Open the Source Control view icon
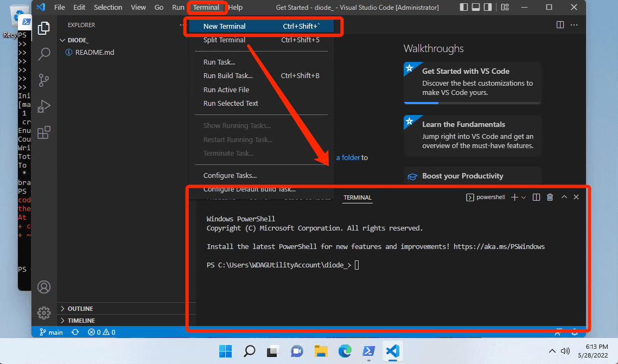This screenshot has width=618, height=364. (x=44, y=80)
